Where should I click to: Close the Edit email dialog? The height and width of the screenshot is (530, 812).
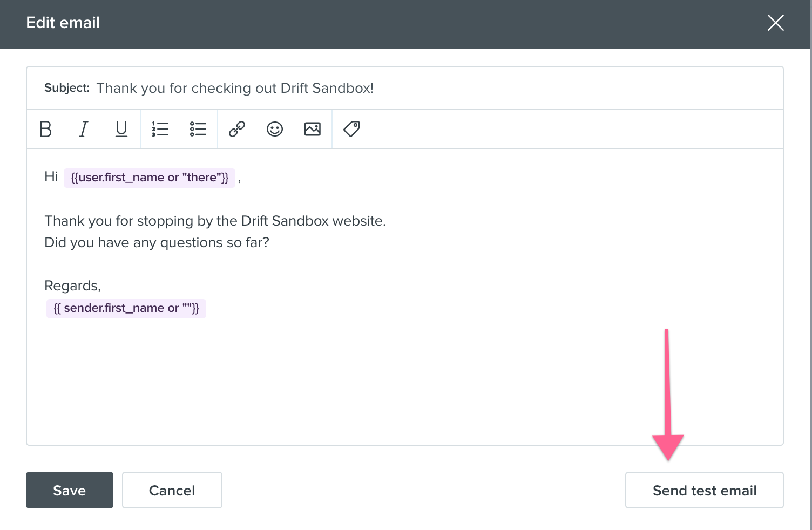(x=776, y=23)
